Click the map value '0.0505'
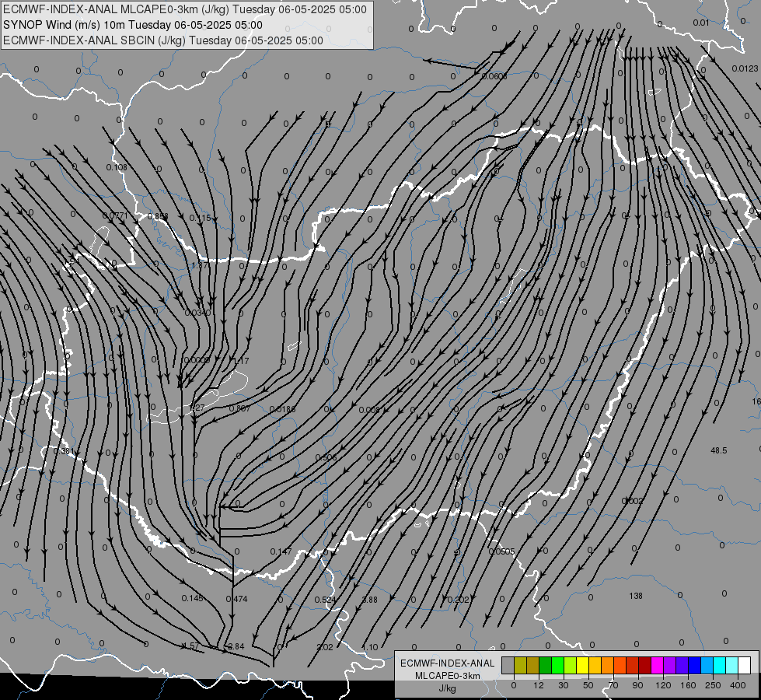Image resolution: width=761 pixels, height=700 pixels. [501, 551]
